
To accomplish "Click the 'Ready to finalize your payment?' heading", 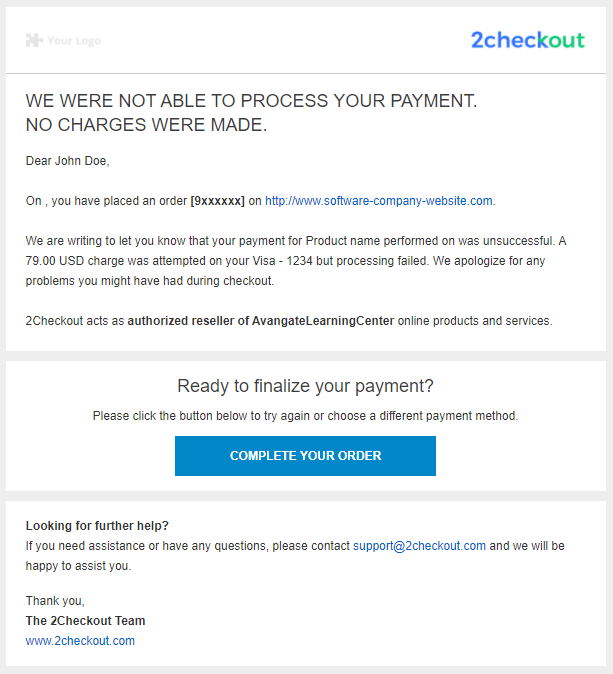I will click(x=305, y=386).
